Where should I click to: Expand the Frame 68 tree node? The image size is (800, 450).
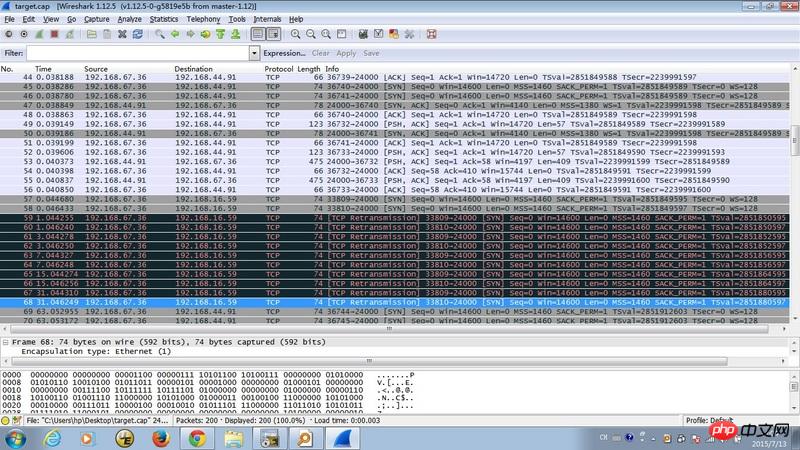point(6,342)
